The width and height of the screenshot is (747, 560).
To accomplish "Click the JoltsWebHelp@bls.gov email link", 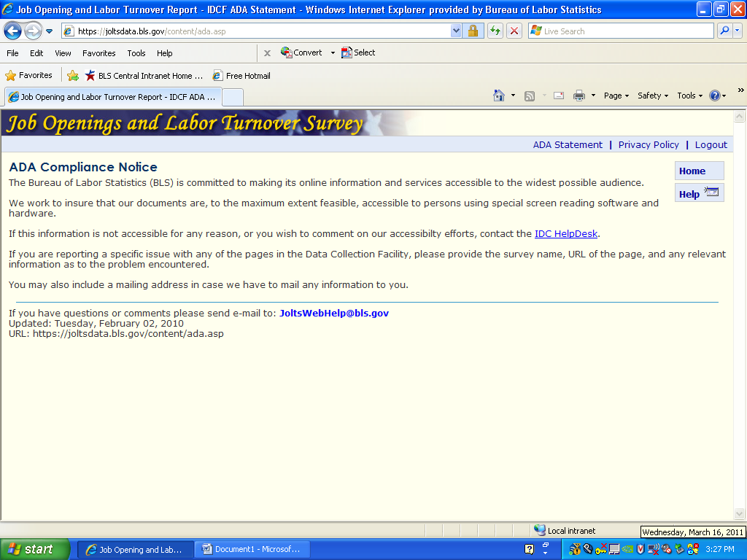I will point(334,314).
